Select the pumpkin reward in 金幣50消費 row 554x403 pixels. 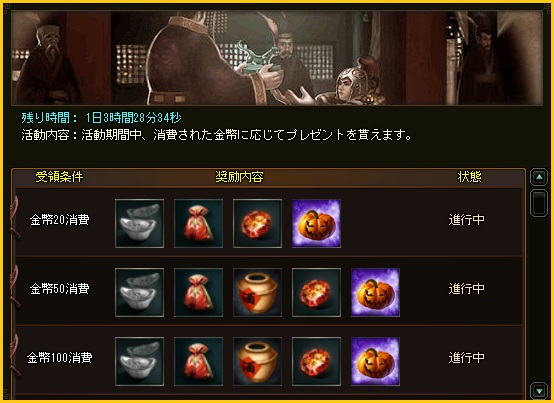click(x=375, y=292)
